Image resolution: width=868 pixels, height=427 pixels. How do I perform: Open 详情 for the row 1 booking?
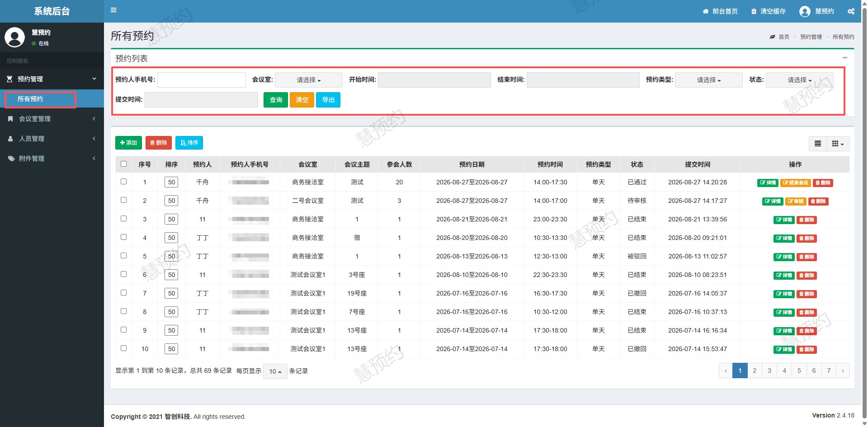[x=768, y=183]
